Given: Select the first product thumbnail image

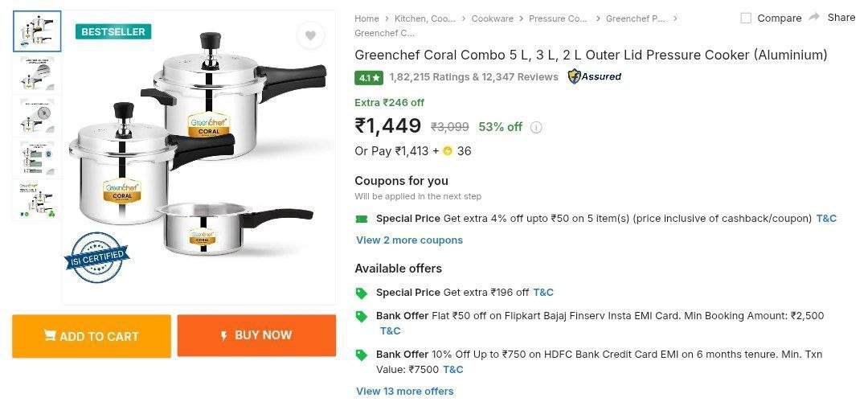Looking at the screenshot, I should coord(37,31).
